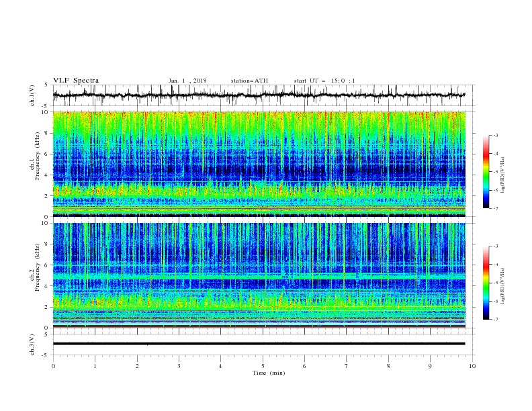The image size is (532, 411).
Task: Click the 'ch.3(V)' axis label
Action: (32, 345)
